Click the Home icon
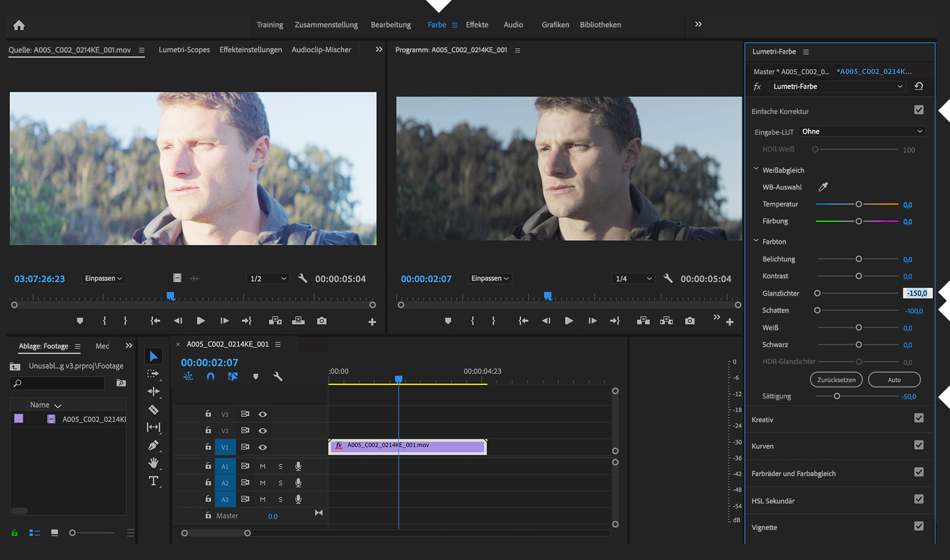This screenshot has width=950, height=560. pyautogui.click(x=20, y=25)
